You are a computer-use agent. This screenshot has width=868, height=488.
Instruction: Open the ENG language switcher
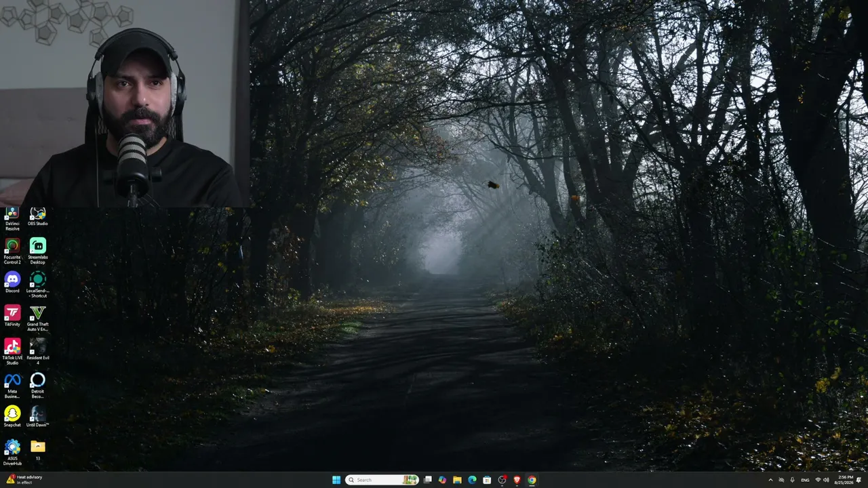click(805, 480)
